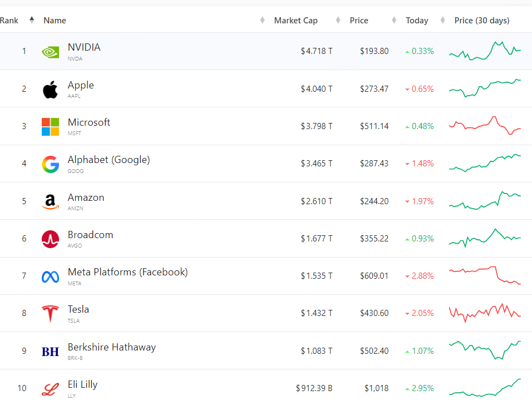
Task: Click the Tesla logo icon
Action: pos(50,314)
